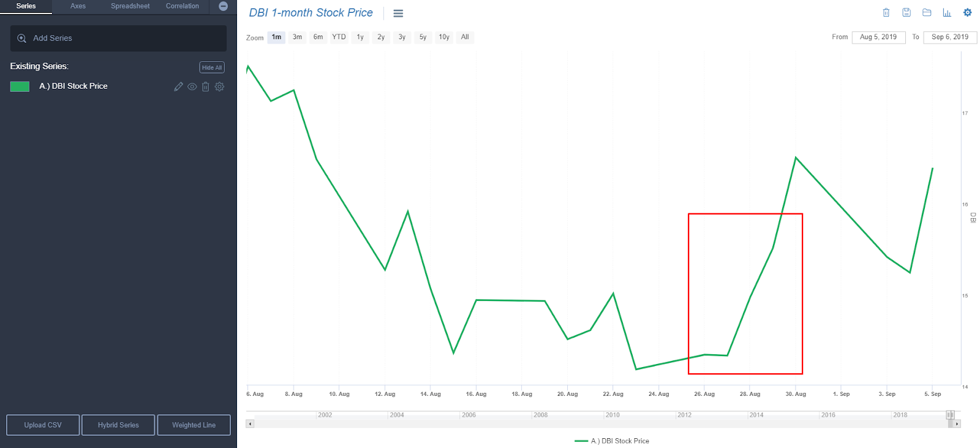The width and height of the screenshot is (980, 448).
Task: Click the green DBI series color swatch
Action: [x=20, y=86]
